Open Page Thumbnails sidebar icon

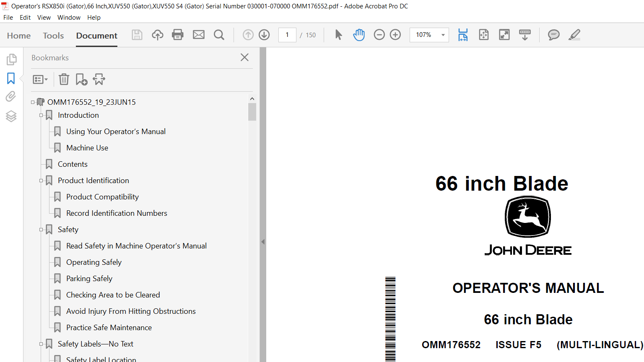[x=11, y=59]
